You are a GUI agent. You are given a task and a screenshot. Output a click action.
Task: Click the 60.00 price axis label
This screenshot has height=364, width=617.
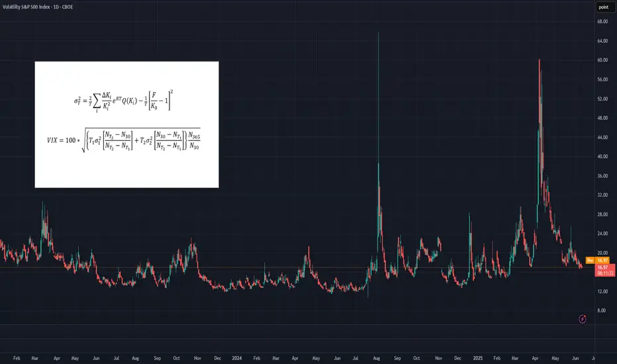coord(602,60)
